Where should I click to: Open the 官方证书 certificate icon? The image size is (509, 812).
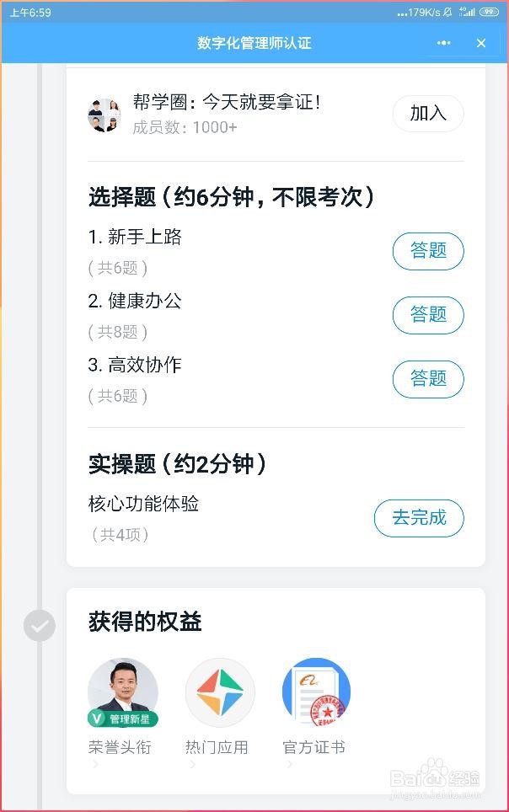(x=317, y=692)
